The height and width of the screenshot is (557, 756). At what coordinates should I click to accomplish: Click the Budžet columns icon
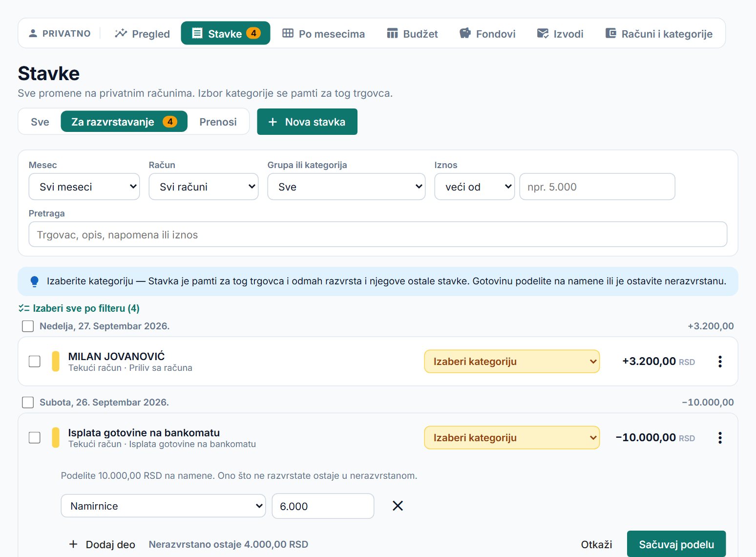point(392,33)
